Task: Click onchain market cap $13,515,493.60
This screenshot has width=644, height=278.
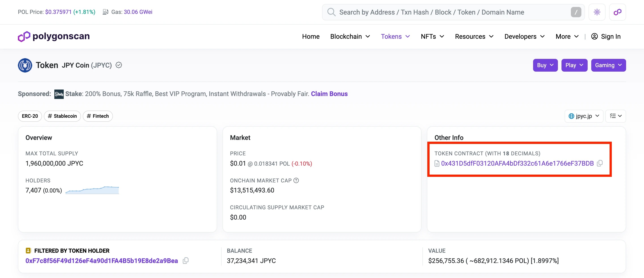Action: coord(252,190)
